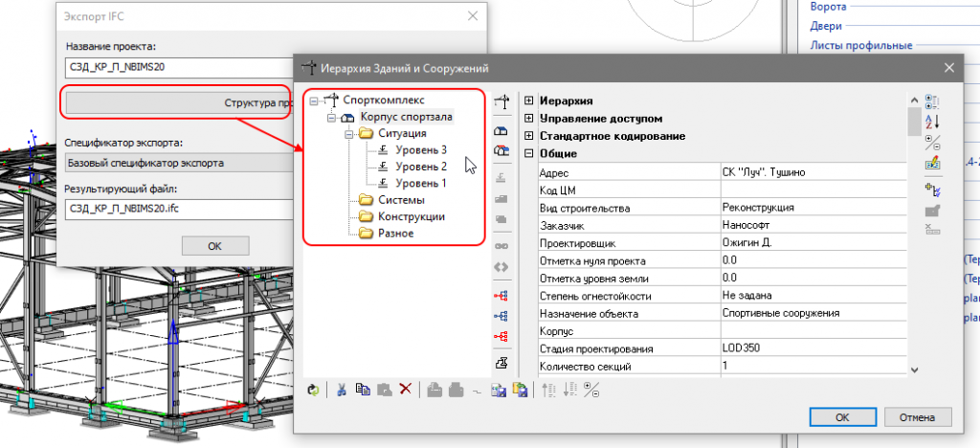Viewport: 980px width, 448px height.
Task: Click the Заказчик value Нанософт
Action: 813,225
